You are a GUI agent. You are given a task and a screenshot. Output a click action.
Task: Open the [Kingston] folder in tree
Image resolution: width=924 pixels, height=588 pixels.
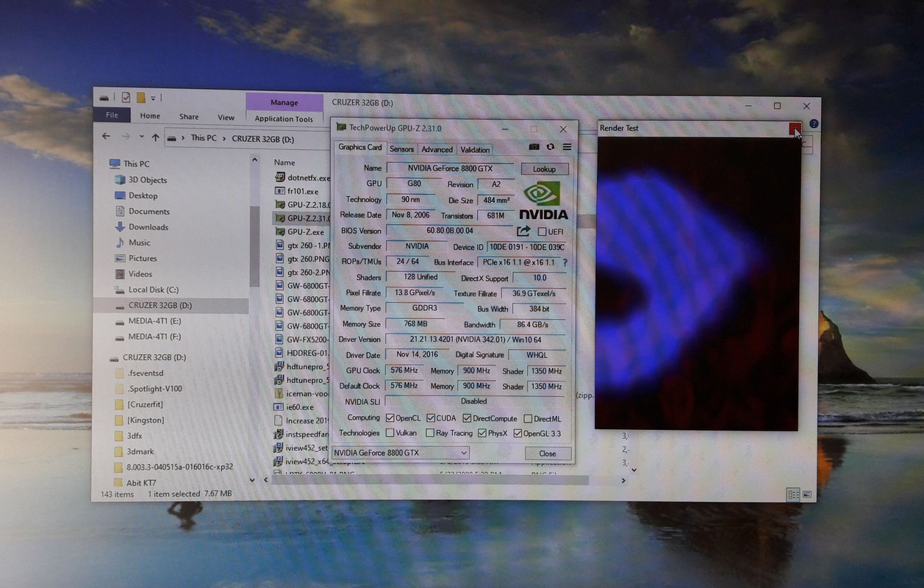(139, 420)
